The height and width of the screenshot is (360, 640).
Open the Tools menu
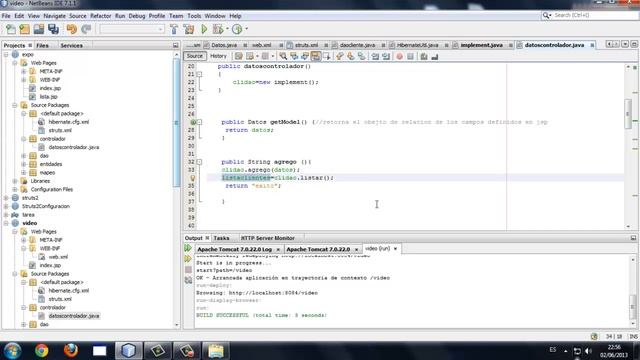coord(194,16)
